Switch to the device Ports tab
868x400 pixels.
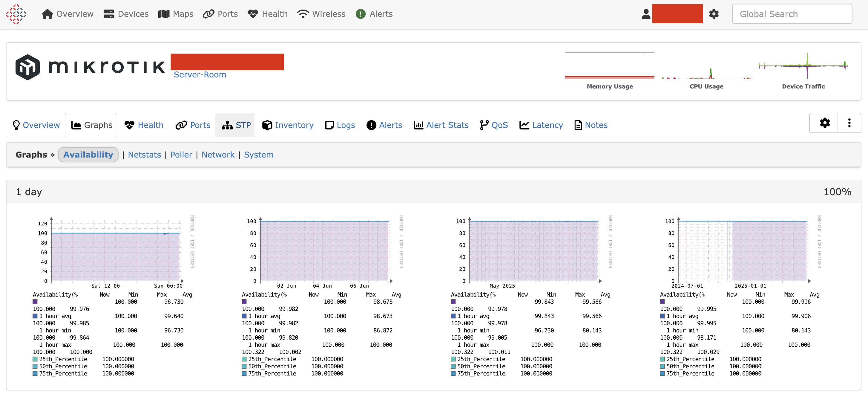click(x=193, y=125)
